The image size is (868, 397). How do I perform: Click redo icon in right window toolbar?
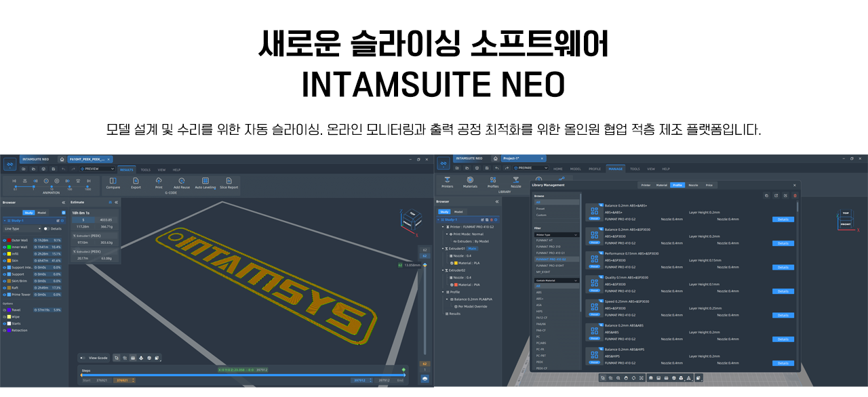tap(507, 168)
